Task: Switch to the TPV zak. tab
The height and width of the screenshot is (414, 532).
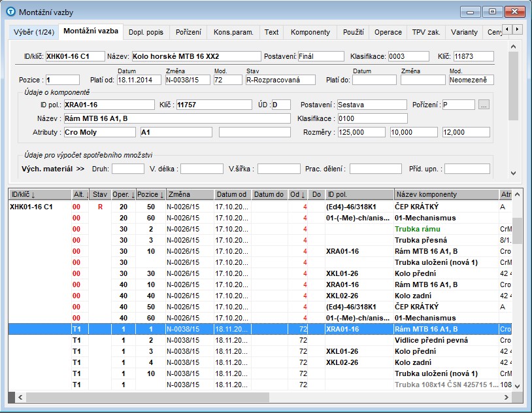Action: click(x=426, y=32)
